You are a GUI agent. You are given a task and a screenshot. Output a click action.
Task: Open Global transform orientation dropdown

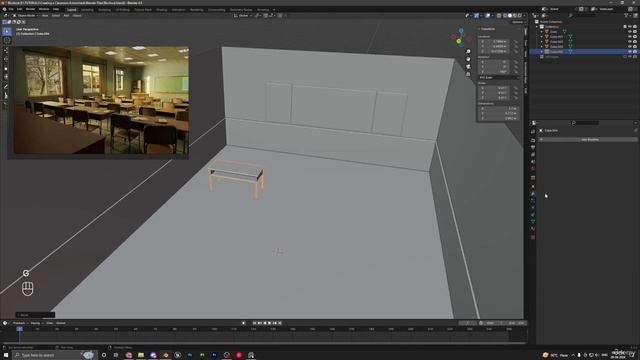point(243,16)
